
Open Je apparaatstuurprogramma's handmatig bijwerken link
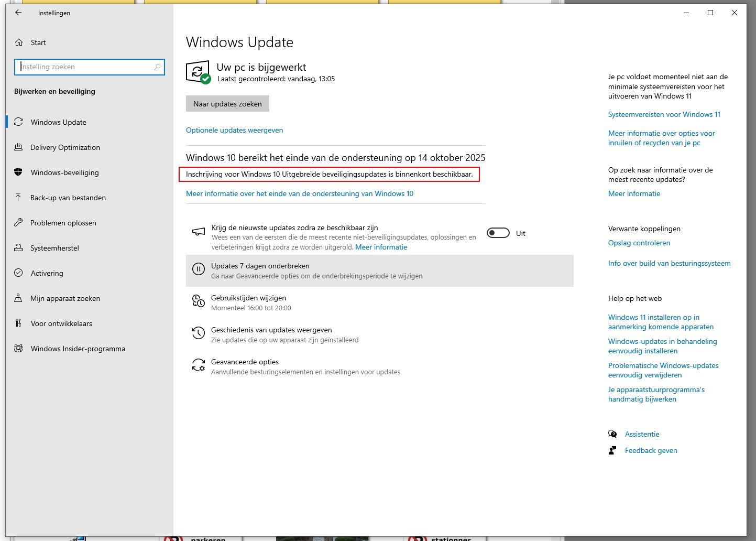coord(656,394)
